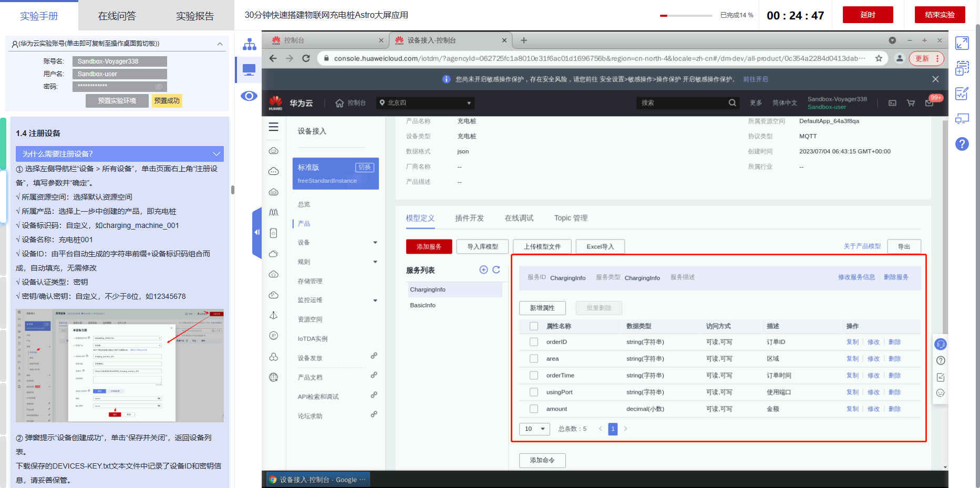This screenshot has height=488, width=980.
Task: Open the 在线问答 tab
Action: 117,16
